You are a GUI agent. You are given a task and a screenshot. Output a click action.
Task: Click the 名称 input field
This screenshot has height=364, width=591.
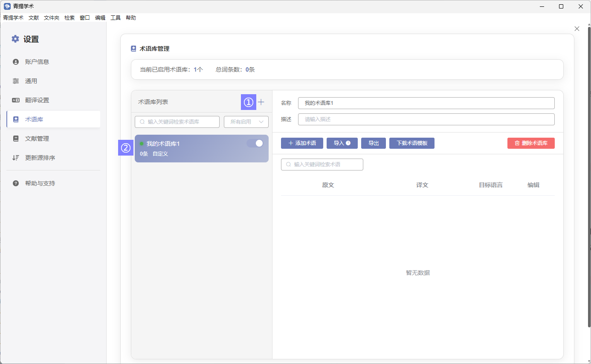click(426, 103)
